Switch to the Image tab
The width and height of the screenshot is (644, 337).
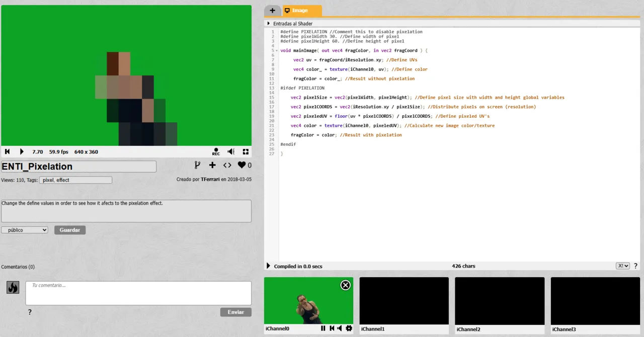(302, 11)
